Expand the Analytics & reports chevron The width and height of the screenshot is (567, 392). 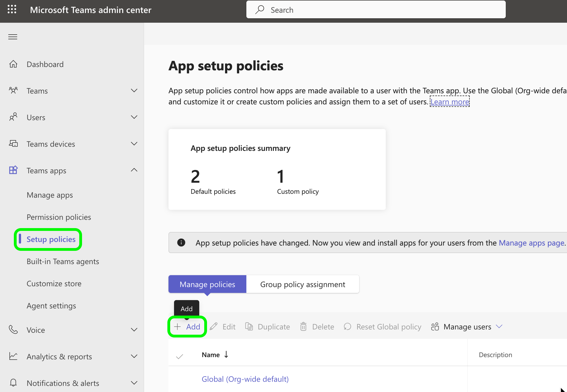[x=134, y=356]
